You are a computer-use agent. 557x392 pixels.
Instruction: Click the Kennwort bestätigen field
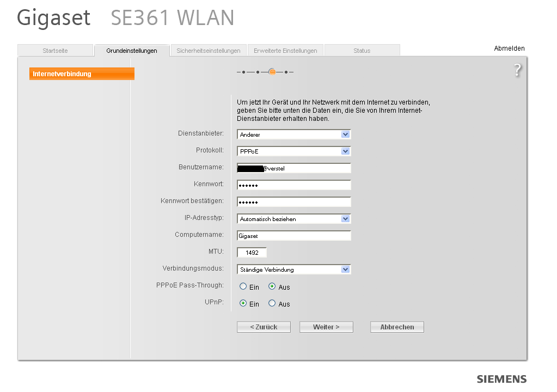(x=294, y=202)
